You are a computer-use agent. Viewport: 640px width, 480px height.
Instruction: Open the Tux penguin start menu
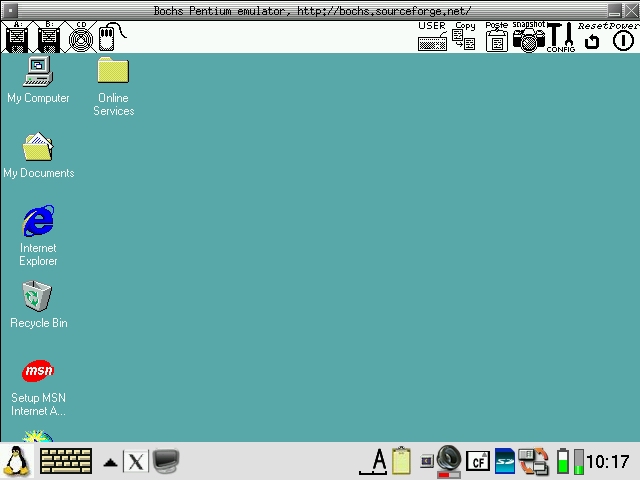click(17, 461)
